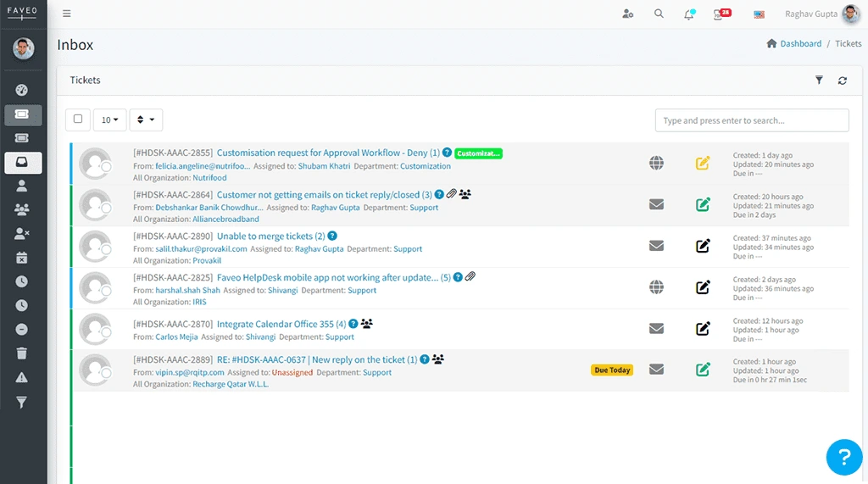
Task: Click the Due Today badge
Action: click(612, 370)
